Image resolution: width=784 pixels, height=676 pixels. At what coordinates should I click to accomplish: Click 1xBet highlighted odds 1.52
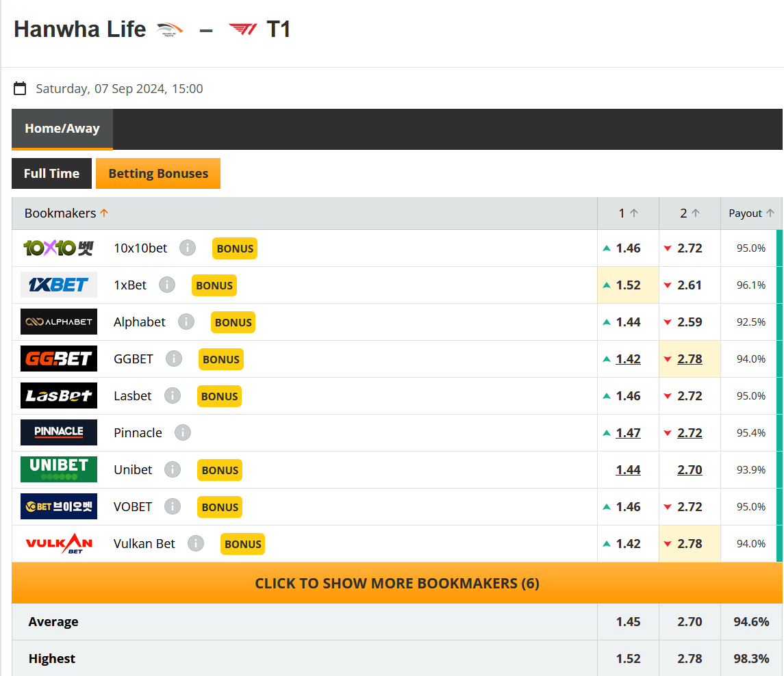pos(628,285)
